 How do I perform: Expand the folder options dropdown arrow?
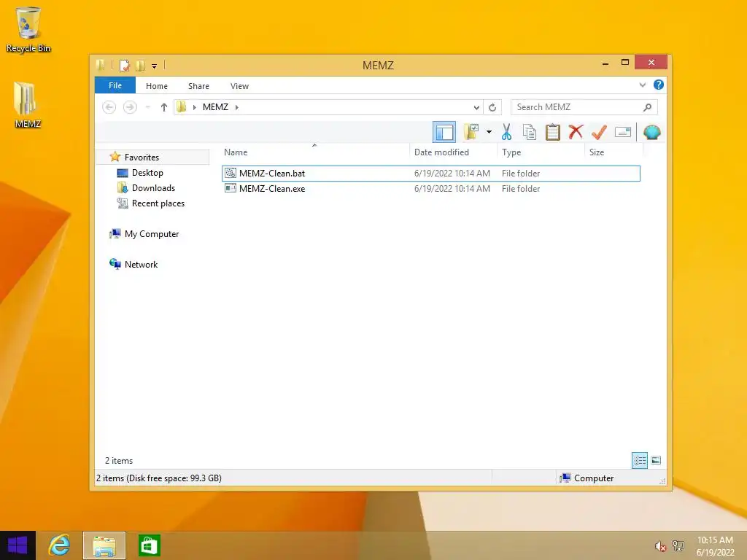point(489,132)
